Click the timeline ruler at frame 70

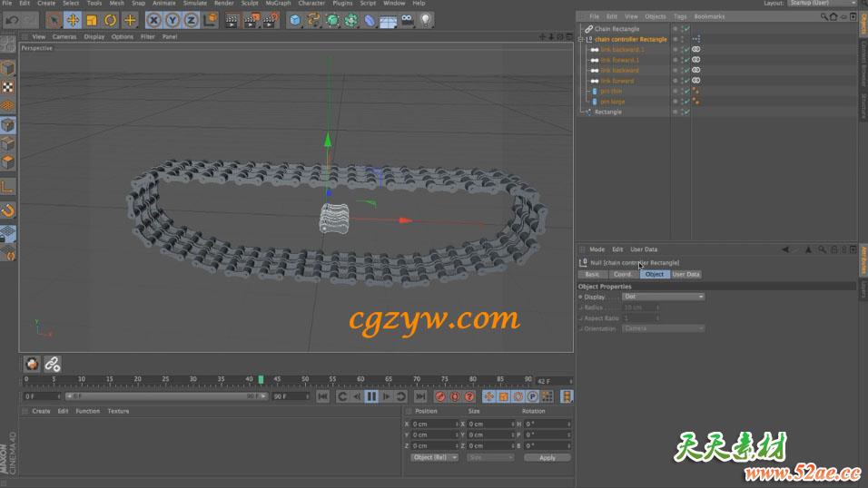[x=416, y=379]
